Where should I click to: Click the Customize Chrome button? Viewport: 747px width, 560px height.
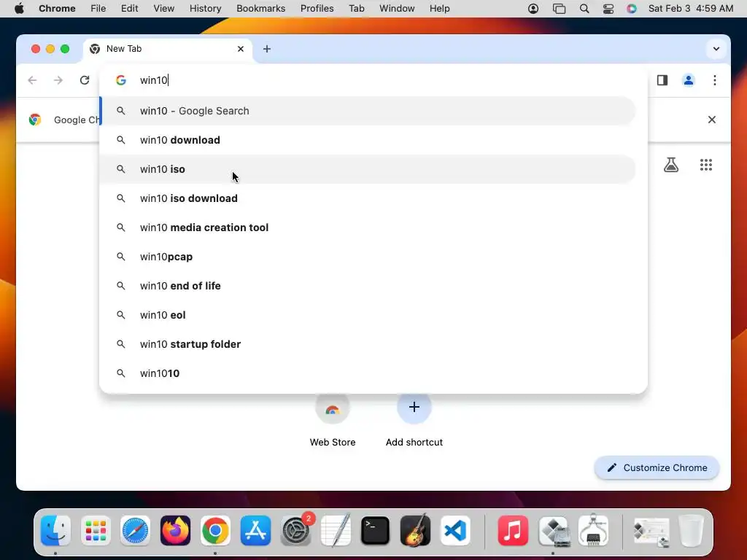pyautogui.click(x=657, y=467)
